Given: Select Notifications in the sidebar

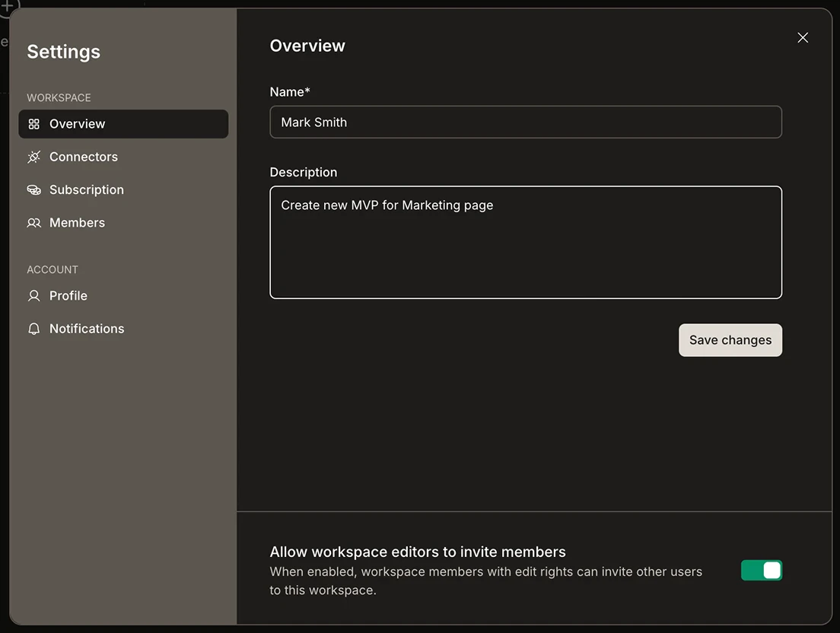Looking at the screenshot, I should [x=87, y=328].
